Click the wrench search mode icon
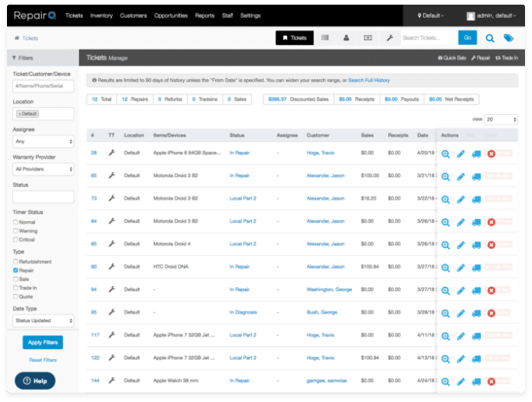Viewport: 532px width, 402px height. (x=389, y=37)
